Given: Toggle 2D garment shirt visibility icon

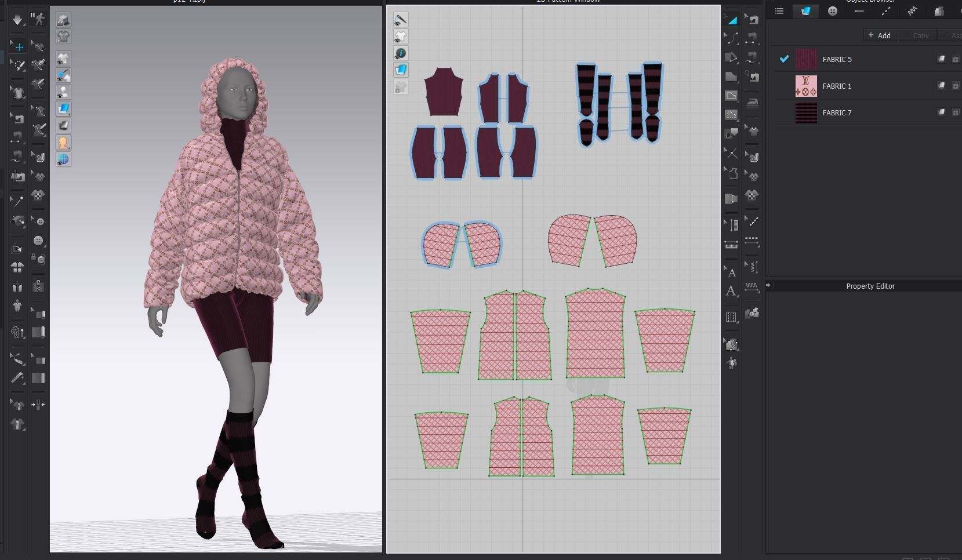Looking at the screenshot, I should 401,37.
